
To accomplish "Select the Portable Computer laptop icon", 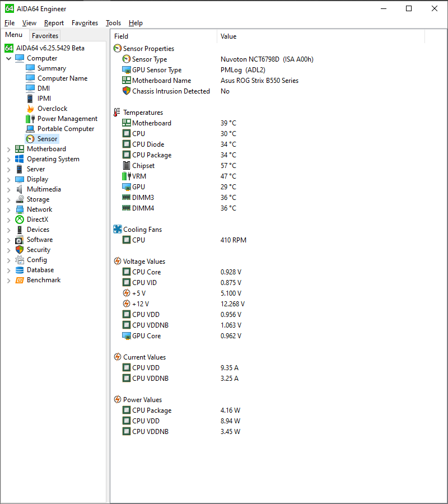I will 30,129.
